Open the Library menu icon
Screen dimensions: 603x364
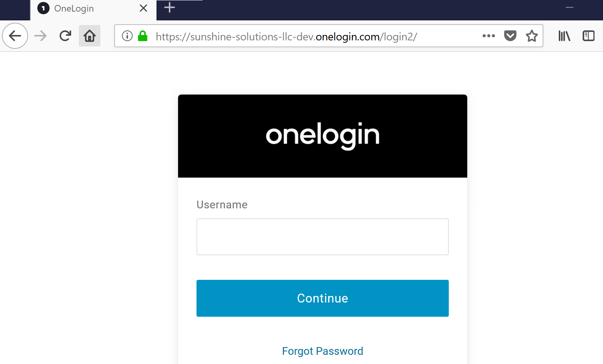[564, 36]
